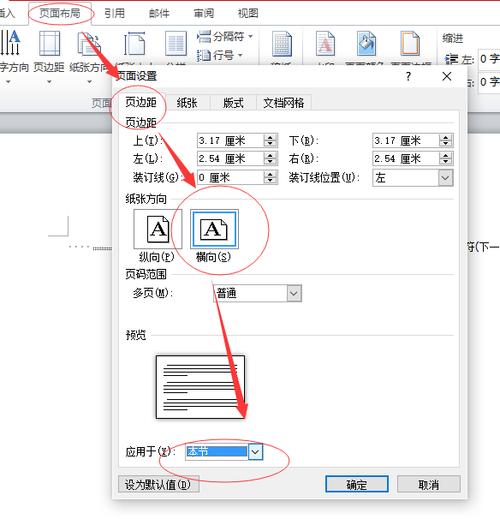Expand the arrow under ribbon 页边距
The height and width of the screenshot is (519, 500).
(x=49, y=82)
